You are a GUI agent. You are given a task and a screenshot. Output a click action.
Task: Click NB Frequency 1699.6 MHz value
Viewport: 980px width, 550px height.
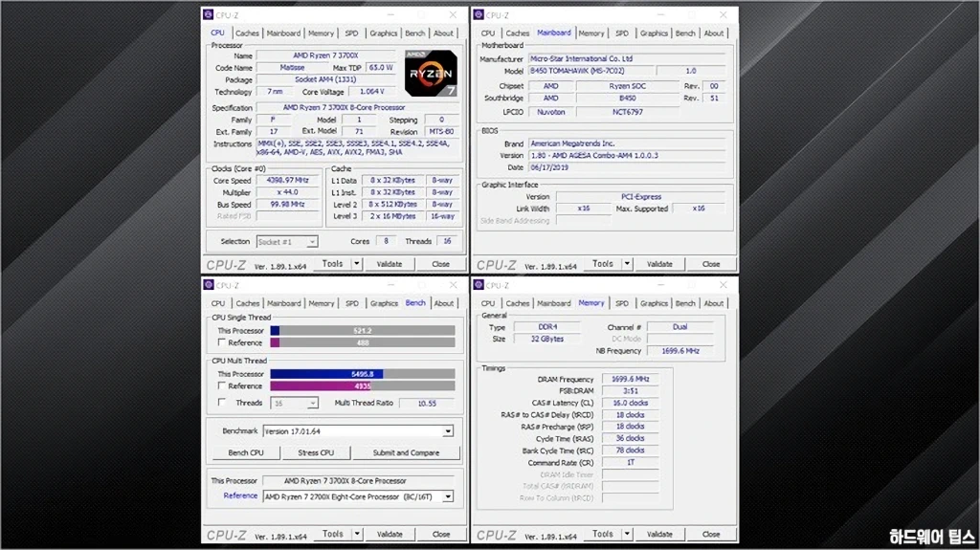pos(680,351)
